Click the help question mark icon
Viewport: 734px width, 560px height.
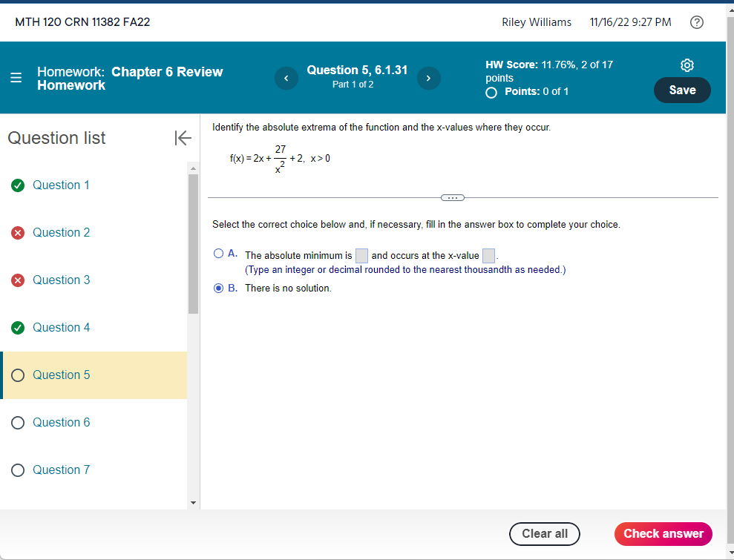696,22
